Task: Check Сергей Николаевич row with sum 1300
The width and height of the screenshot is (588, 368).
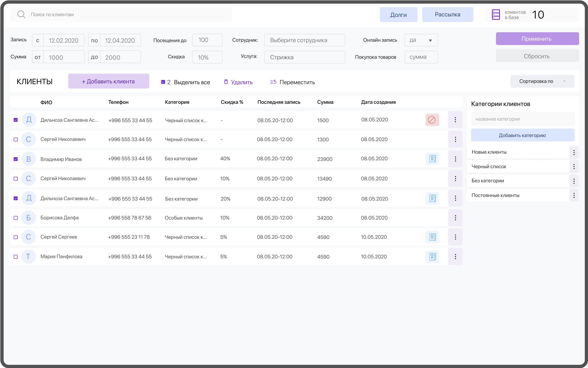Action: tap(16, 140)
